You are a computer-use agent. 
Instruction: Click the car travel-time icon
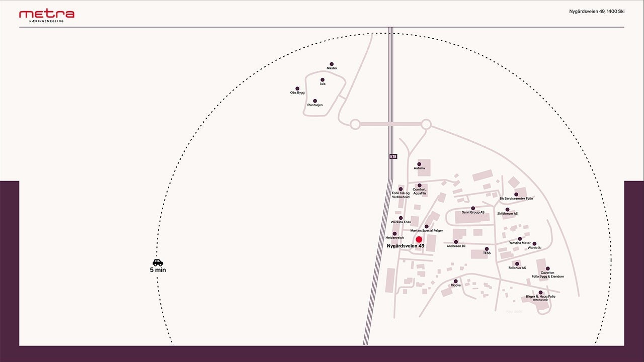click(x=158, y=262)
